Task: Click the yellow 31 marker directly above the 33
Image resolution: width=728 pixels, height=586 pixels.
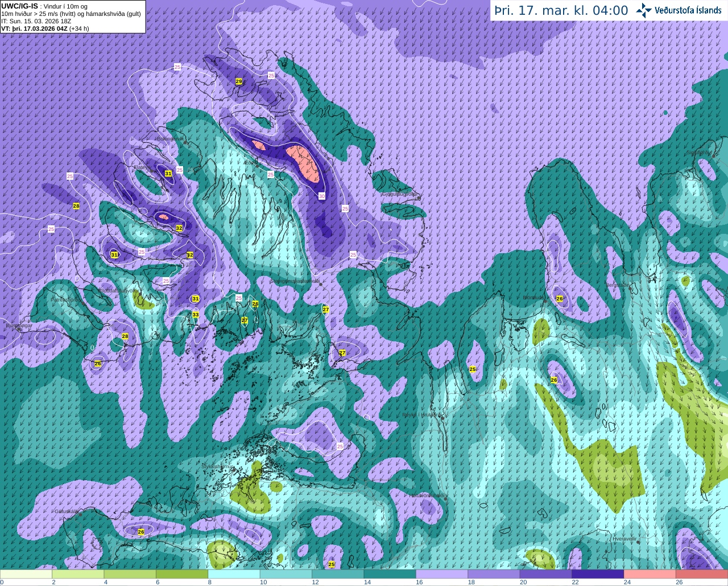Action: (196, 299)
